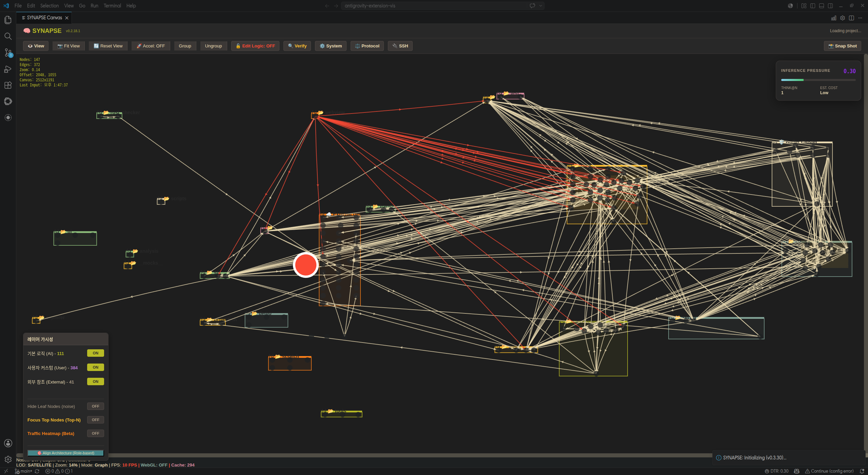This screenshot has width=868, height=475.
Task: Open the Help menu
Action: [x=131, y=6]
